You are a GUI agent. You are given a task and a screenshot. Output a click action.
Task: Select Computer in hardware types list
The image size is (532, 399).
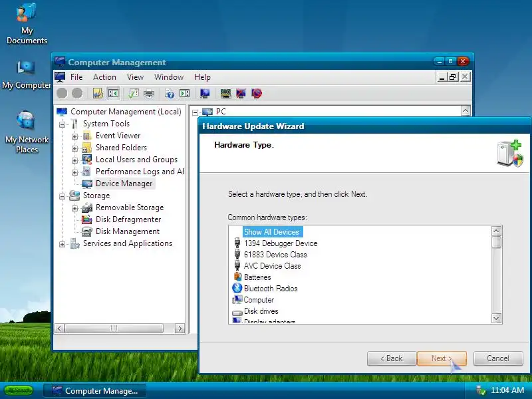pyautogui.click(x=259, y=300)
